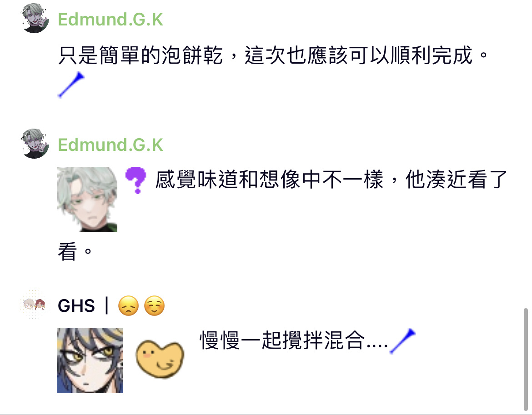Open the first Edmund.G.K username link
The height and width of the screenshot is (415, 532).
coord(110,20)
